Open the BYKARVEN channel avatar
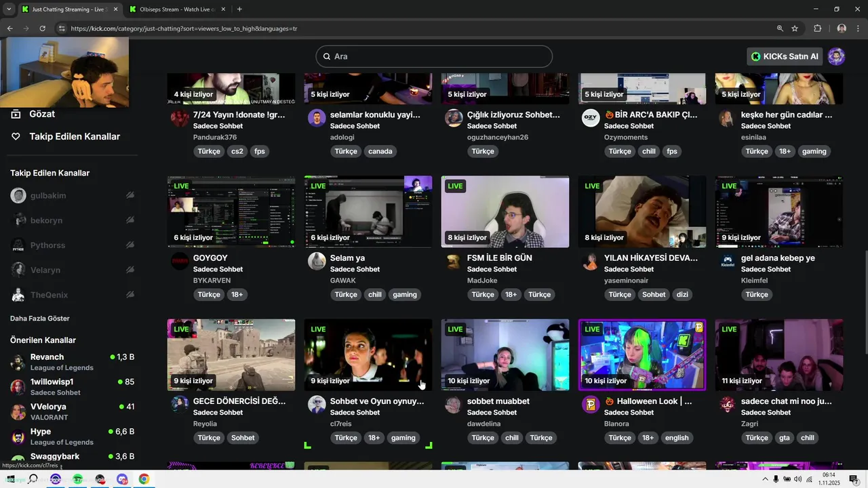The width and height of the screenshot is (868, 488). click(x=180, y=262)
